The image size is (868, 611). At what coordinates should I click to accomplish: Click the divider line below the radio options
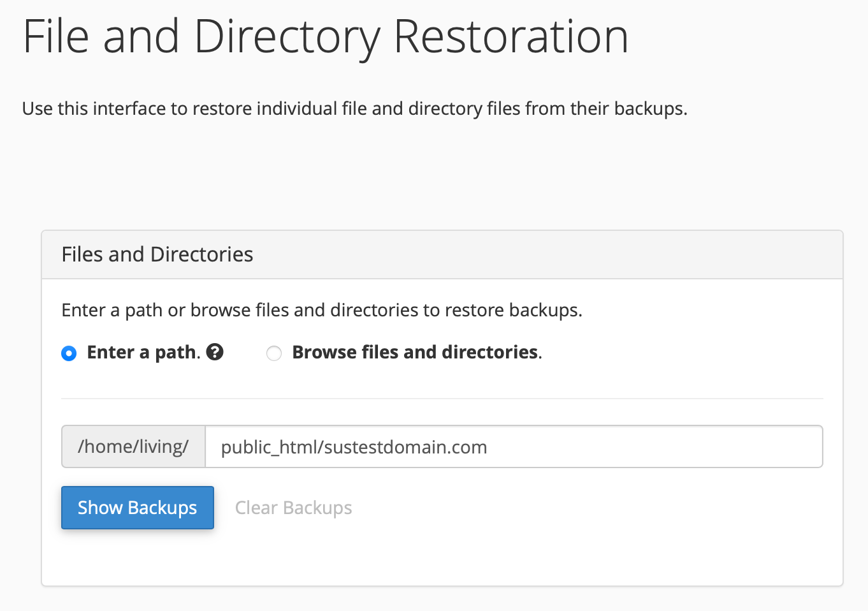click(x=442, y=399)
